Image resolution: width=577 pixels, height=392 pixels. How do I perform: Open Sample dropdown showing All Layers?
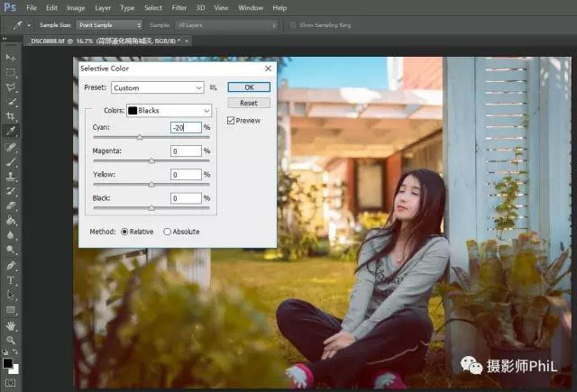click(227, 25)
